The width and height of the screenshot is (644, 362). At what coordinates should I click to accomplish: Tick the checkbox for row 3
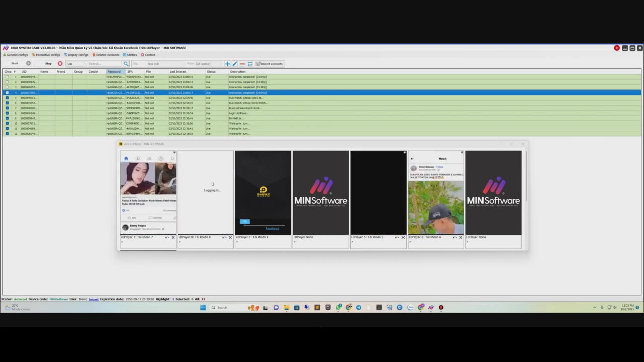[x=7, y=87]
